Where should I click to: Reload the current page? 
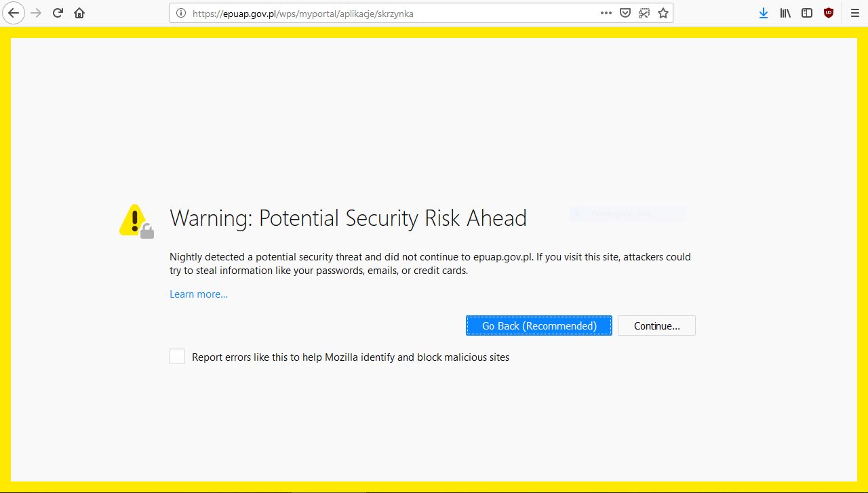click(x=58, y=13)
